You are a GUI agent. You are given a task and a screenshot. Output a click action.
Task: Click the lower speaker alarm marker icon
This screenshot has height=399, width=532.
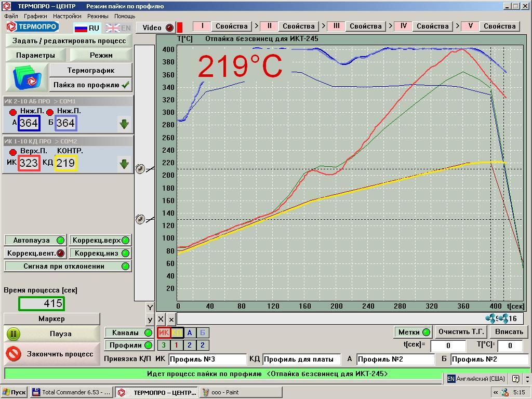coord(140,219)
